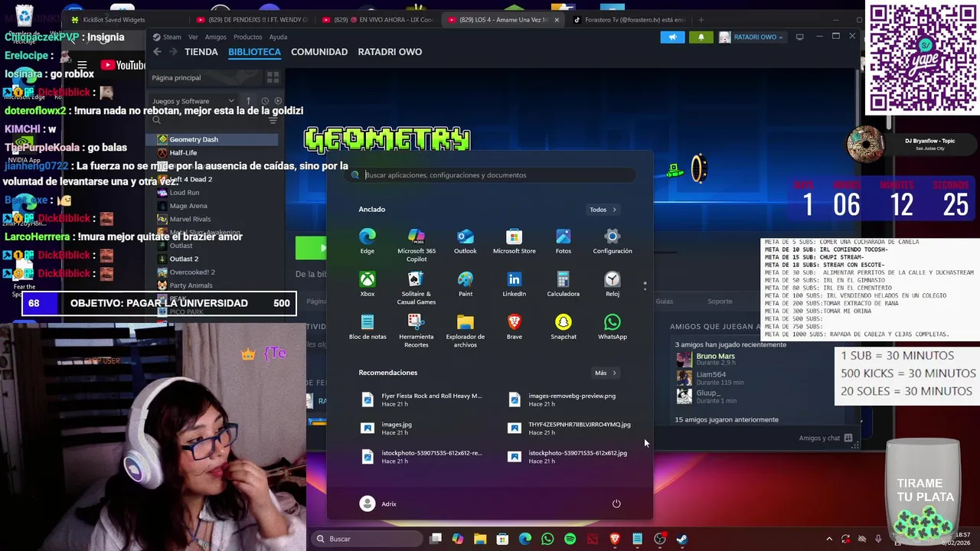
Task: Switch Steam library to grid view
Action: click(x=273, y=77)
